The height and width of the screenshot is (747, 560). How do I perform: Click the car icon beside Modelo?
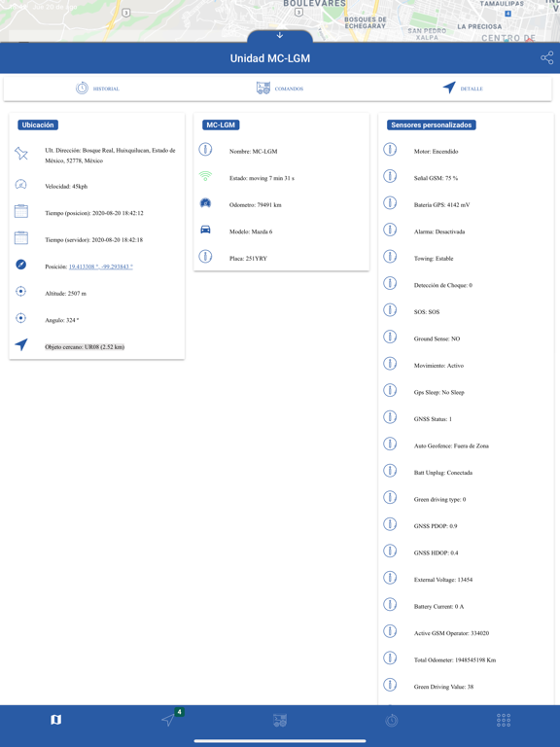click(x=205, y=230)
